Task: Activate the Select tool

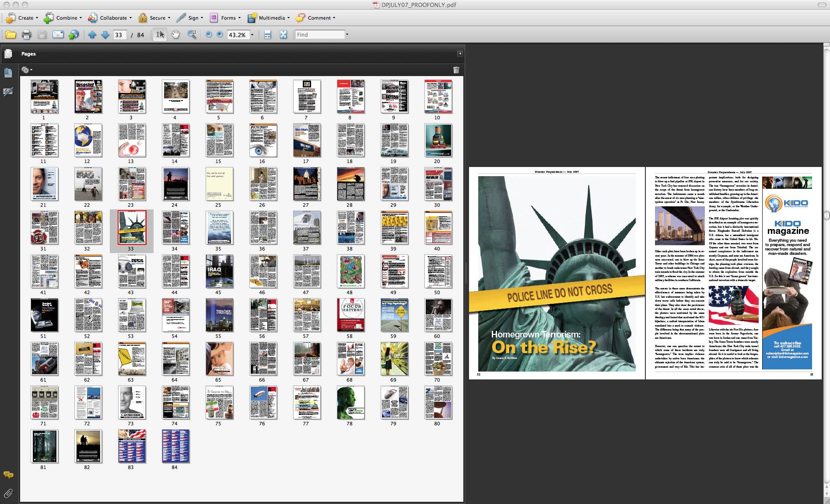Action: (160, 35)
